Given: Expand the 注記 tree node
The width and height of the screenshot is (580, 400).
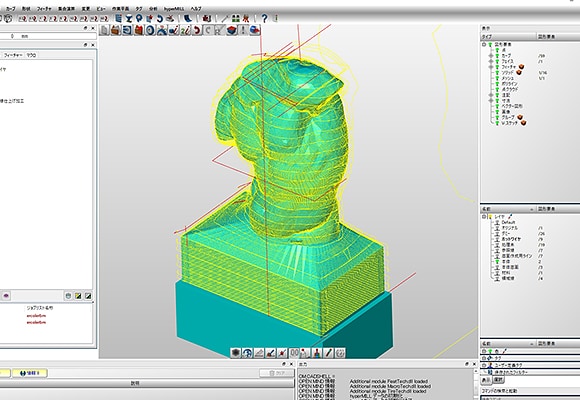Looking at the screenshot, I should click(491, 95).
